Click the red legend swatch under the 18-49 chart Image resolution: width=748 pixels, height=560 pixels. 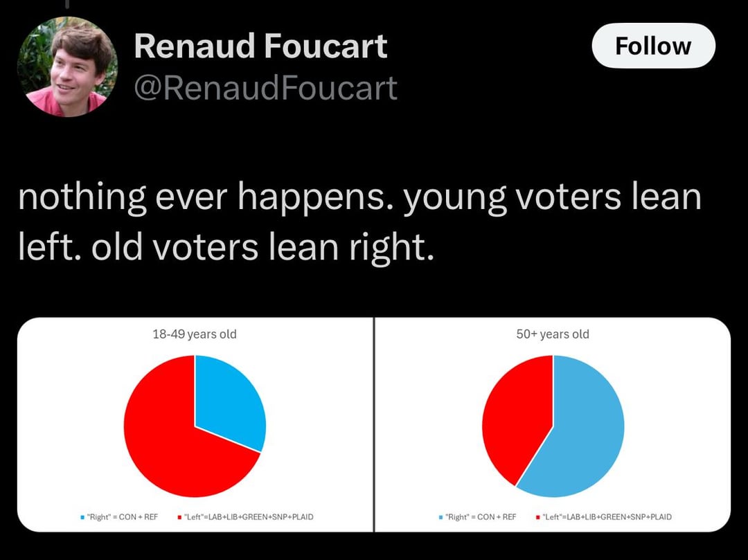[x=179, y=517]
